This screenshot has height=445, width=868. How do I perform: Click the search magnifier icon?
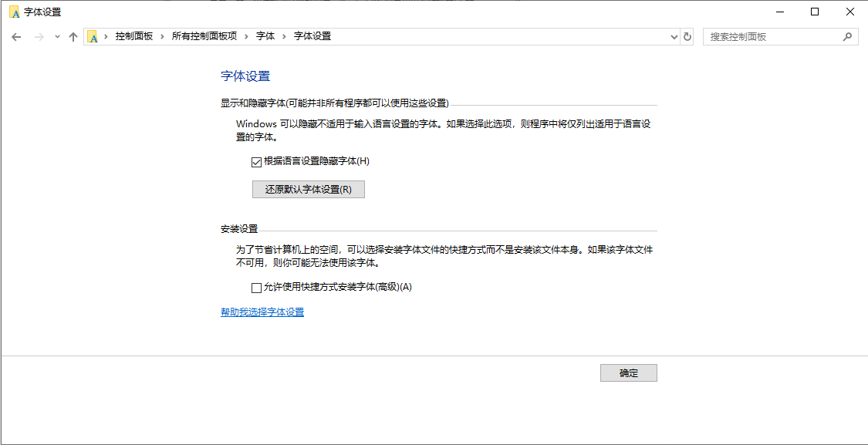click(x=847, y=36)
